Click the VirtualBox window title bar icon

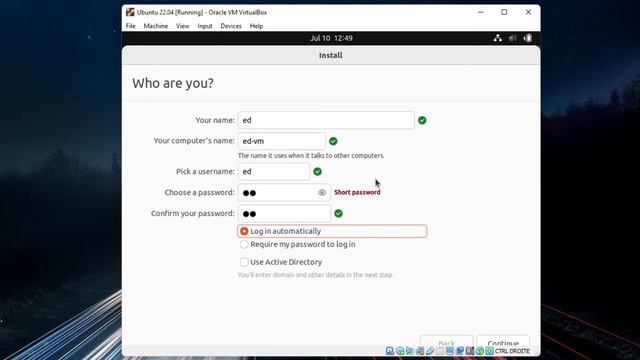click(130, 12)
